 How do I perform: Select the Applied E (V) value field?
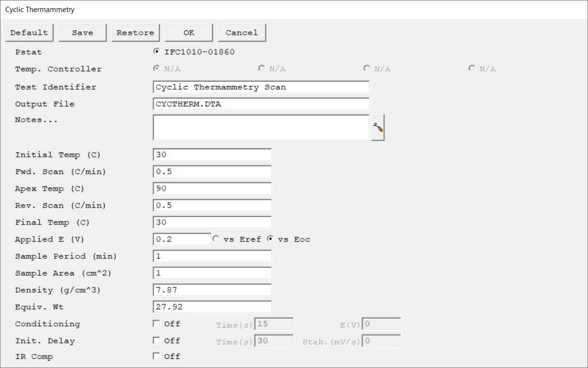pyautogui.click(x=182, y=240)
